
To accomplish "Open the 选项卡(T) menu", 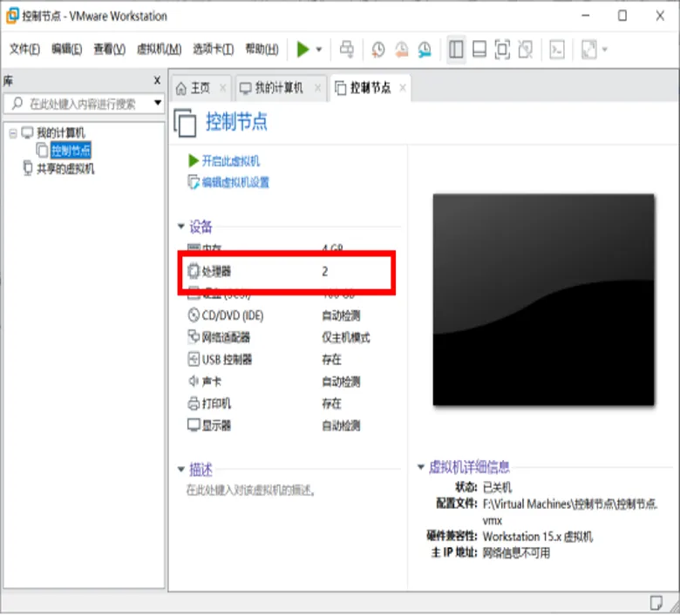I will pyautogui.click(x=213, y=50).
